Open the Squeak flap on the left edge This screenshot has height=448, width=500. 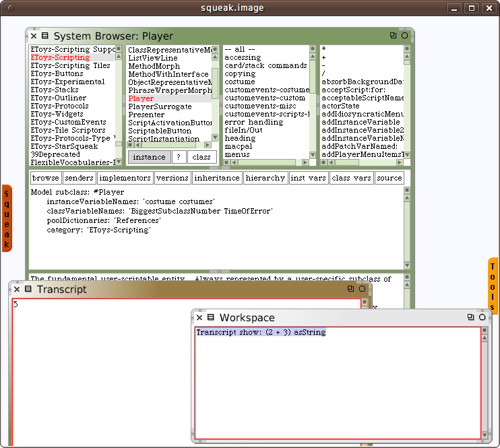[6, 218]
